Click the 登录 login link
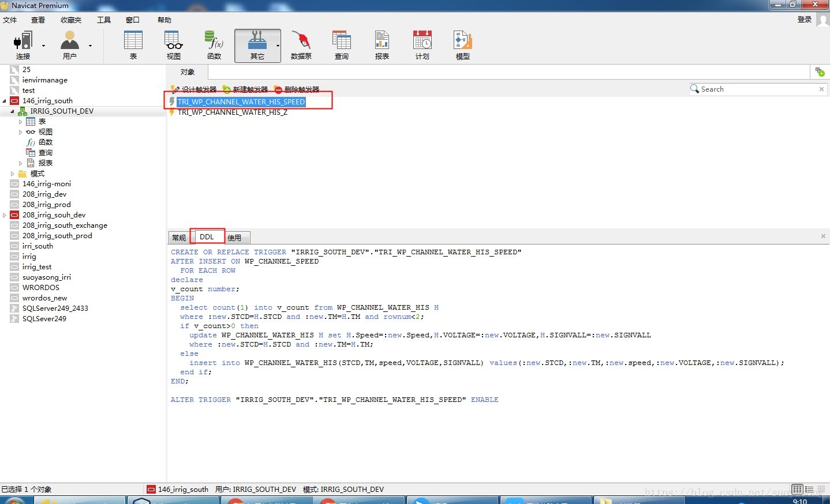 coord(805,20)
